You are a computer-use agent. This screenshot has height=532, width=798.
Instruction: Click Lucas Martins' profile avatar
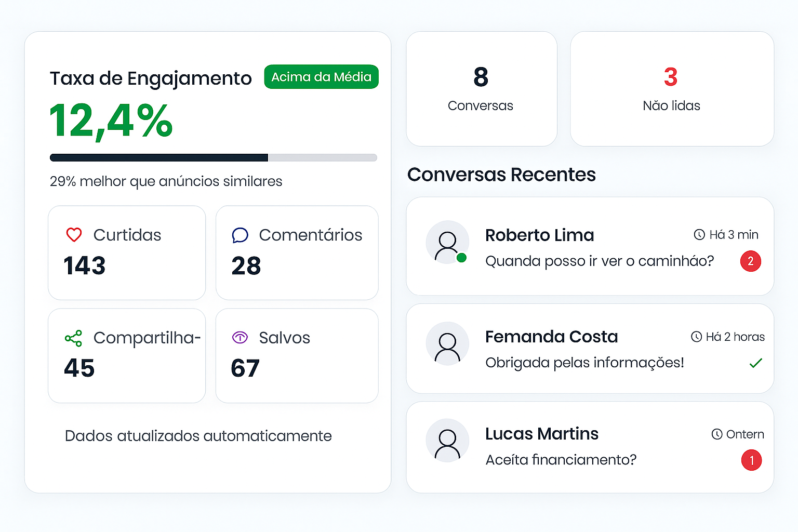[x=447, y=441]
